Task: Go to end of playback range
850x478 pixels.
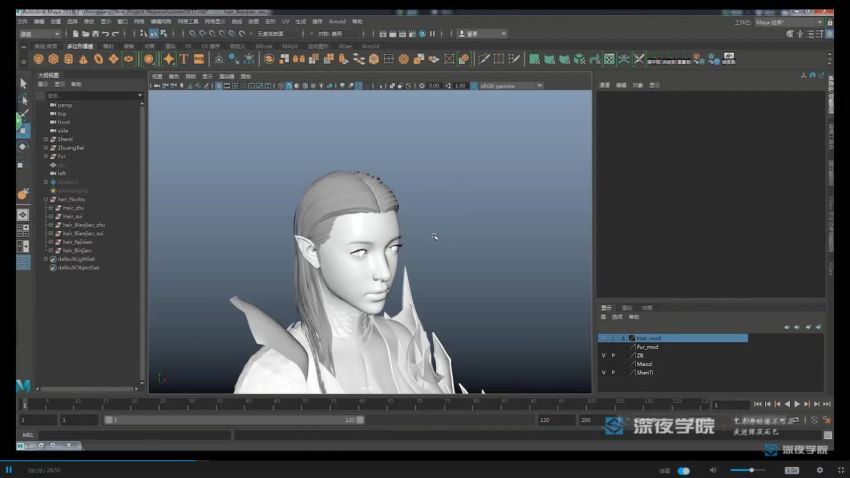Action: coord(827,404)
